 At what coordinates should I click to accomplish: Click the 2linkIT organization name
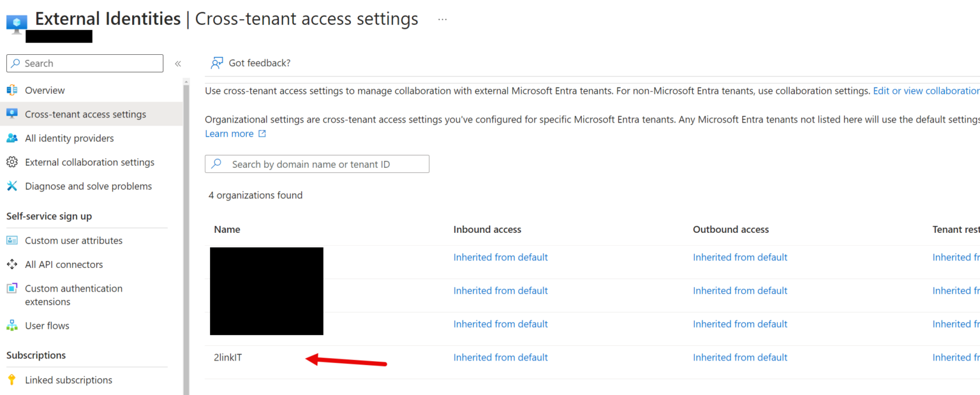pos(227,357)
